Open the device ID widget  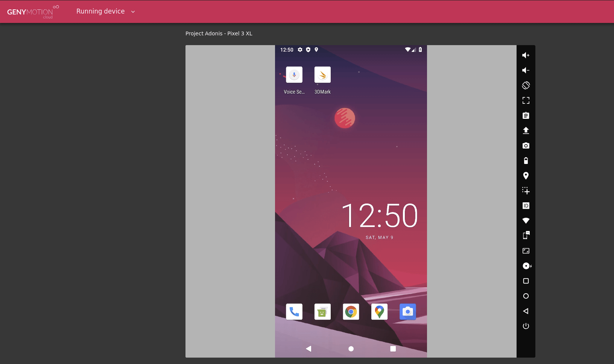pyautogui.click(x=526, y=206)
